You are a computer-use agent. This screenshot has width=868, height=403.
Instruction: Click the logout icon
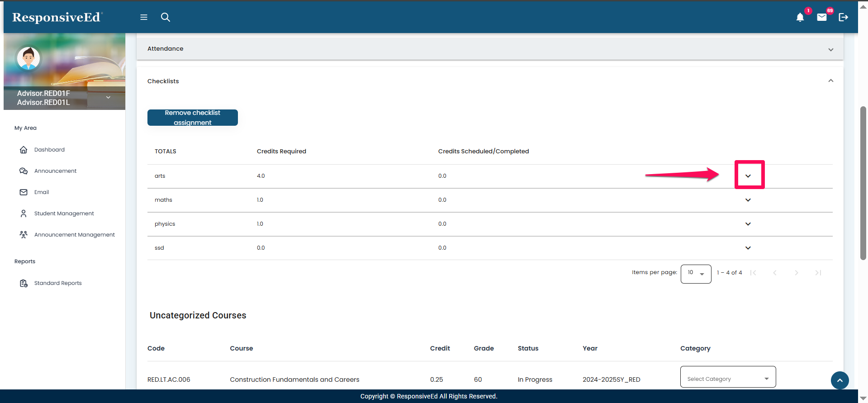(843, 17)
